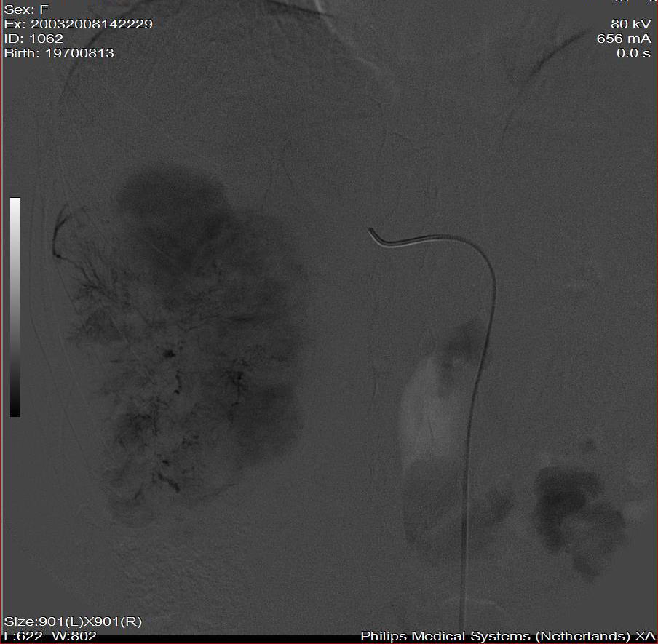Click the Size:901(L)X901(R) label
Screen dimensions: 658x644
coord(73,621)
